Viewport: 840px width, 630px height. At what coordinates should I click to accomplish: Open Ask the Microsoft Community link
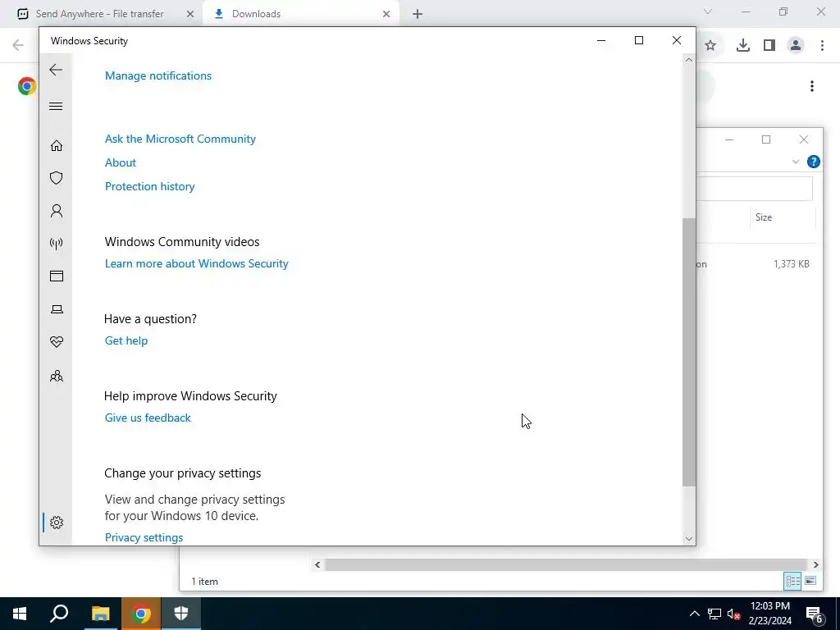180,139
